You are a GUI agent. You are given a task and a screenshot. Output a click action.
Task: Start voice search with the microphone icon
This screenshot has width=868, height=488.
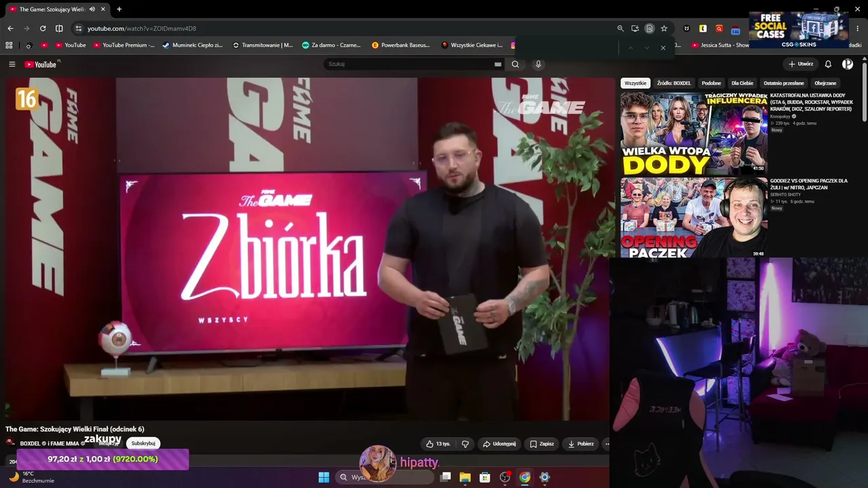538,64
